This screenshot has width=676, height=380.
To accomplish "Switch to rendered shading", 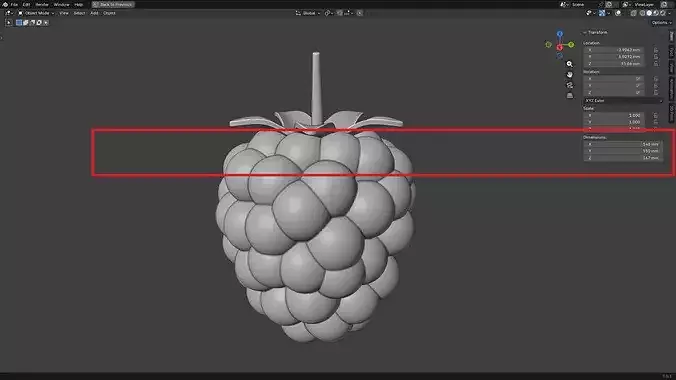I will point(662,13).
